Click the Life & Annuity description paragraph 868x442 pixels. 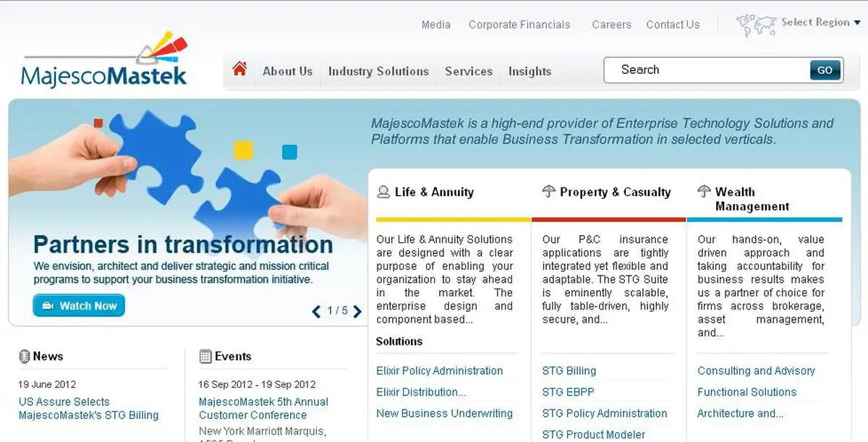click(444, 279)
